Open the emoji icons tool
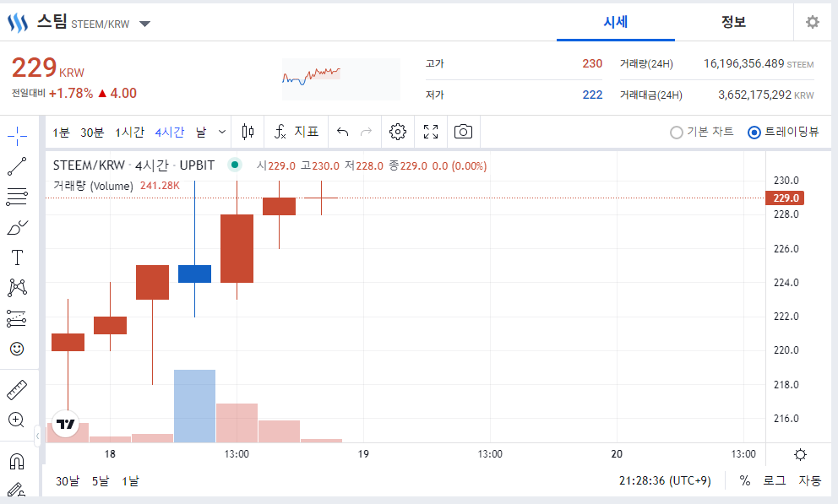This screenshot has width=838, height=504. 17,349
